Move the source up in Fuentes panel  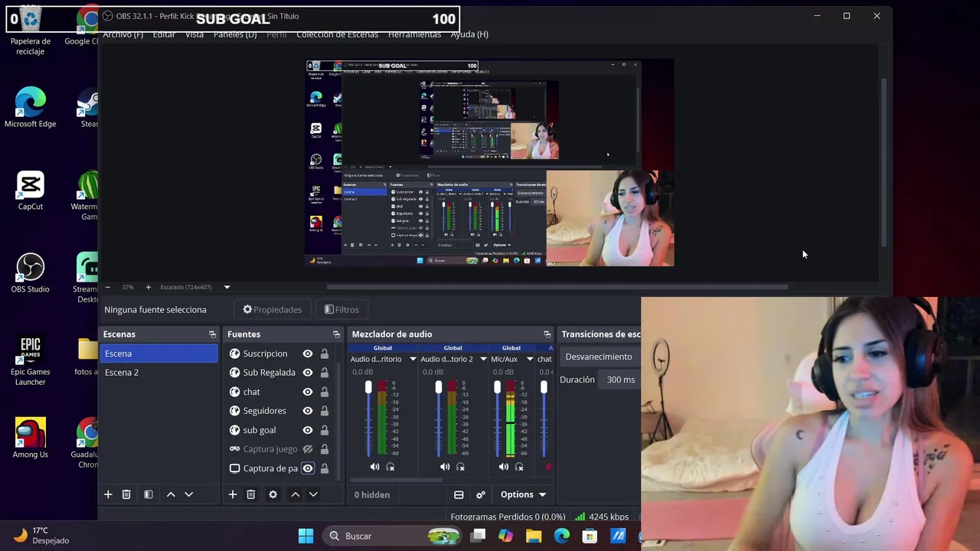point(295,494)
